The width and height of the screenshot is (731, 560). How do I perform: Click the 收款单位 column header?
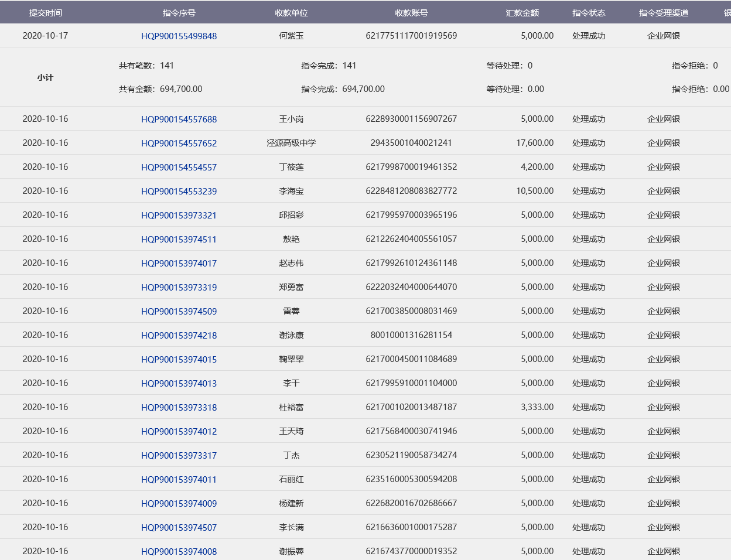tap(291, 13)
